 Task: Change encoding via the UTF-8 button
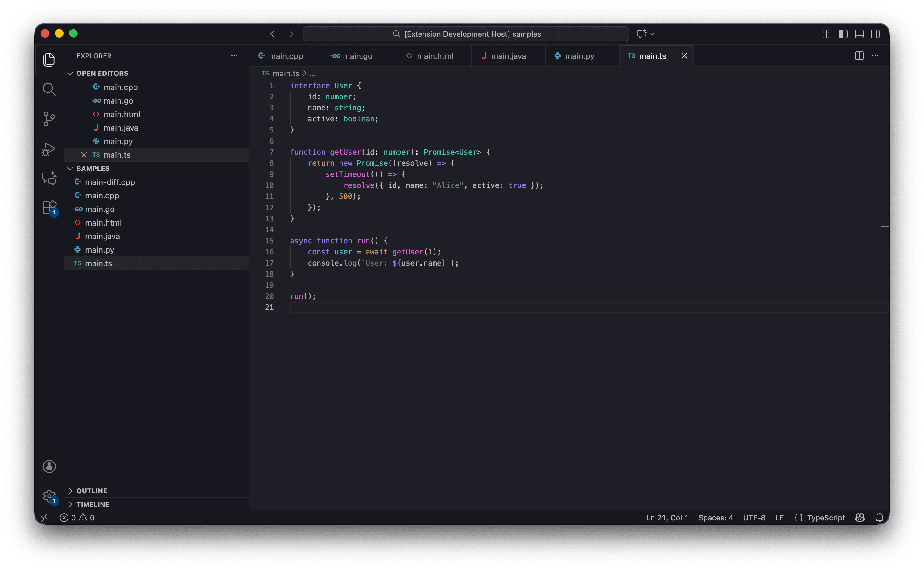(x=753, y=518)
